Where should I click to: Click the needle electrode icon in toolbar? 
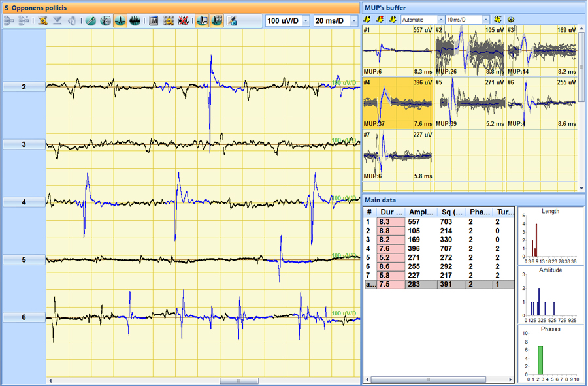(x=91, y=21)
